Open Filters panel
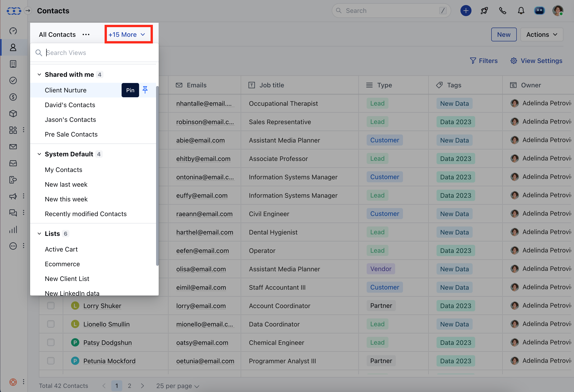This screenshot has width=574, height=392. 483,61
